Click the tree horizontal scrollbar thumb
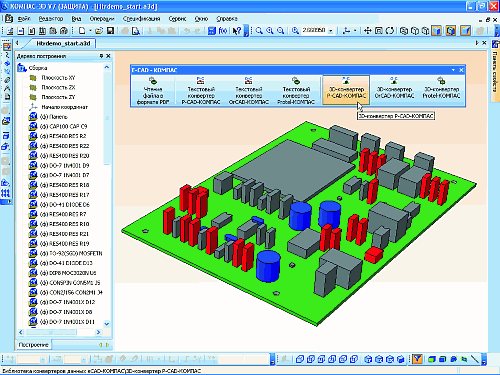 pyautogui.click(x=51, y=332)
